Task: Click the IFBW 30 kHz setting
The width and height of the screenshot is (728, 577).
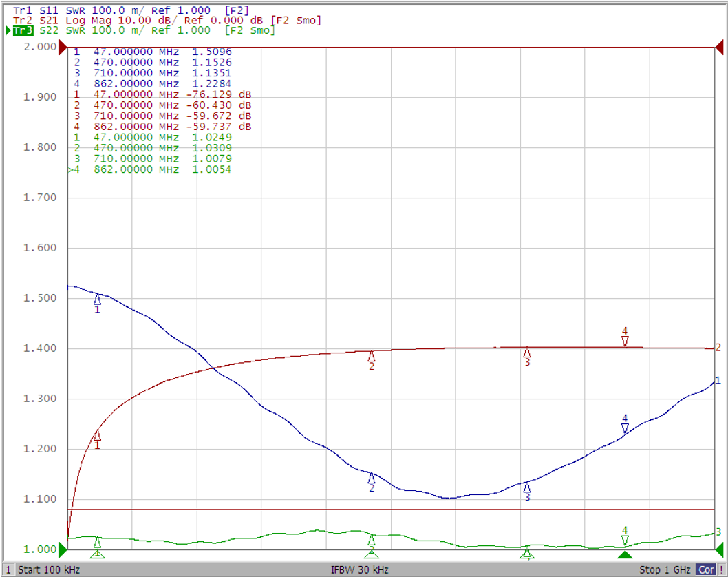Action: (359, 569)
